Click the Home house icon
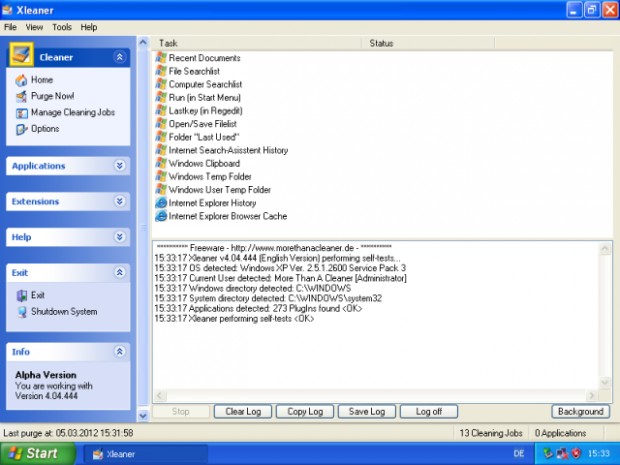The width and height of the screenshot is (620, 465). click(21, 80)
